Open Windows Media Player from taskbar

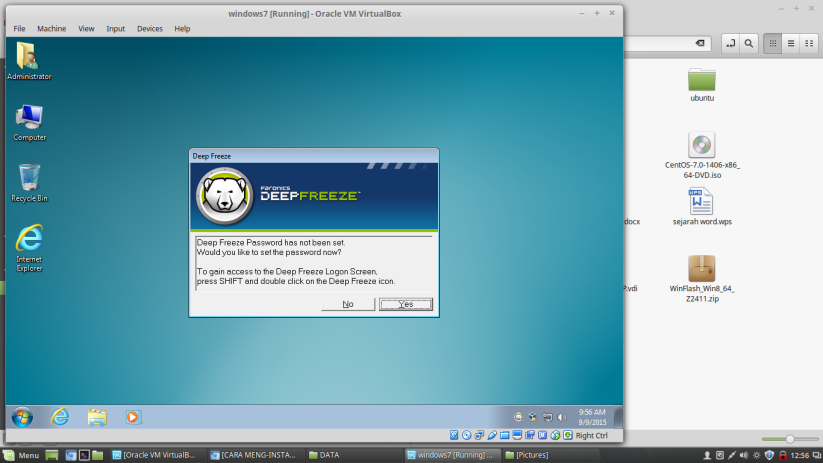(133, 417)
